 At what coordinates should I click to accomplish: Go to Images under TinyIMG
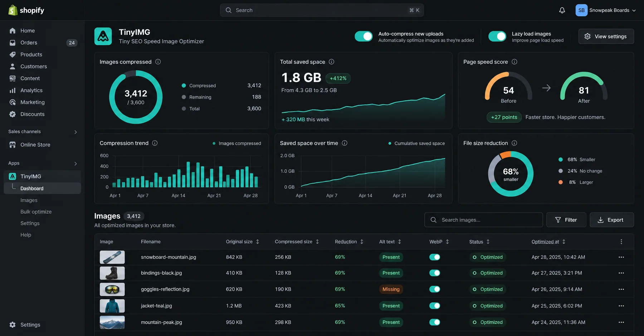coord(29,200)
